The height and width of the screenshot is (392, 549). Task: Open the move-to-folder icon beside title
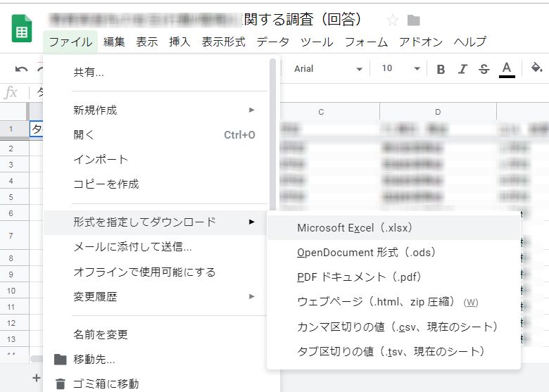[413, 20]
